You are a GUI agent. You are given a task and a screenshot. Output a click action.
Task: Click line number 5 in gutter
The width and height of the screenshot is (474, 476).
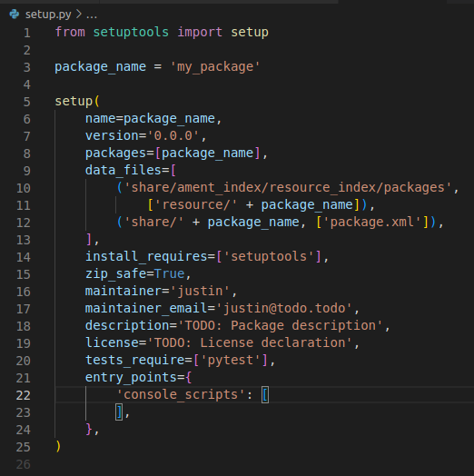(27, 102)
